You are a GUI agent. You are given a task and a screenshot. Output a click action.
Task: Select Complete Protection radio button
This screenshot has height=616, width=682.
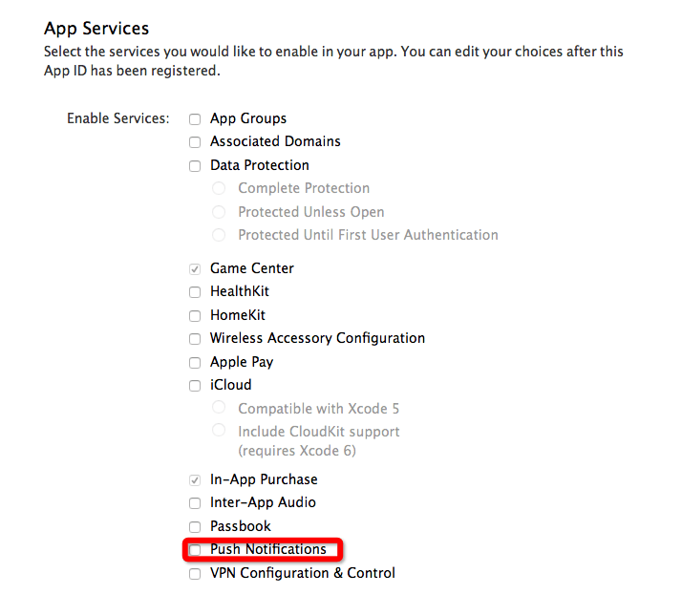click(220, 189)
